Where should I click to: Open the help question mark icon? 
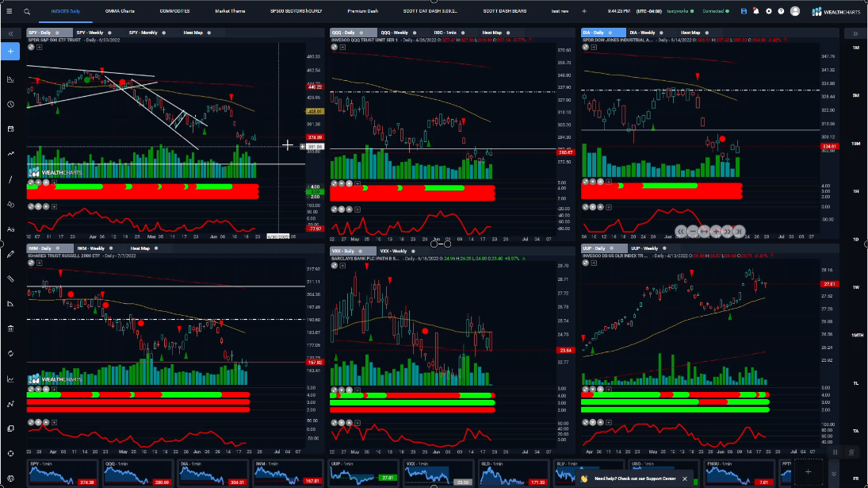coord(781,11)
